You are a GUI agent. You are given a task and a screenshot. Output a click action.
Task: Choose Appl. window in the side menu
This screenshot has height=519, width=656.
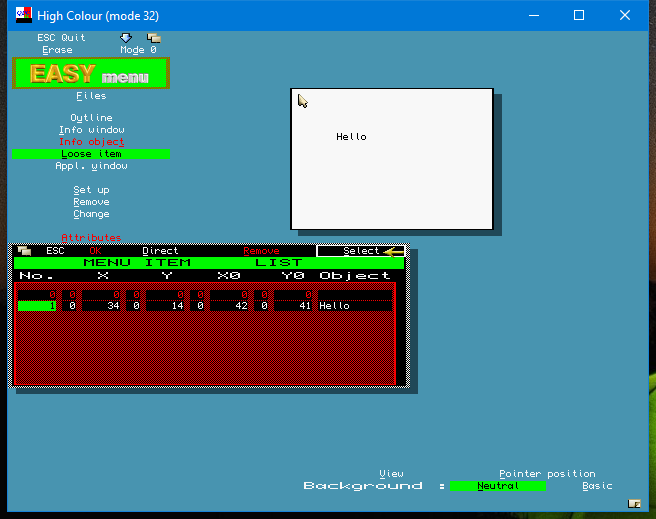(x=91, y=166)
